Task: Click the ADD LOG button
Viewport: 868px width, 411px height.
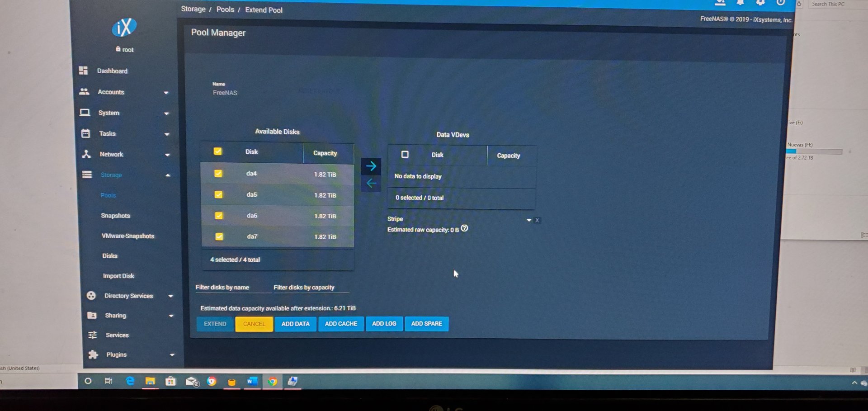Action: click(384, 324)
